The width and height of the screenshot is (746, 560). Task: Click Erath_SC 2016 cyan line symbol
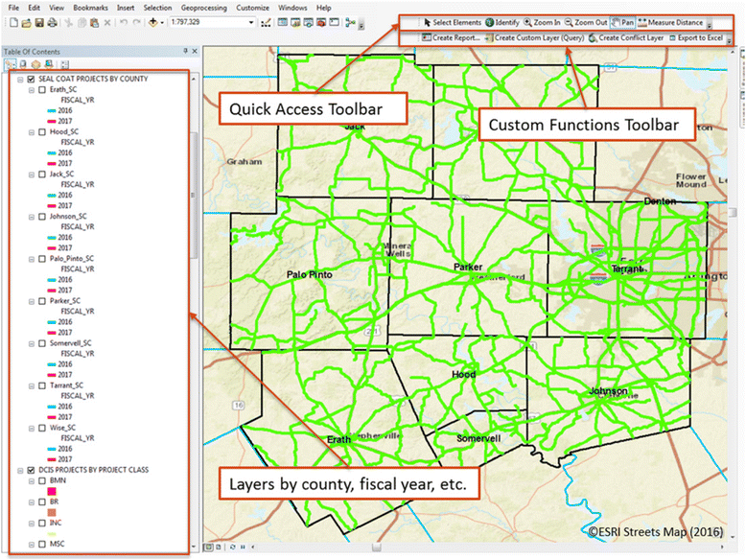[x=52, y=111]
